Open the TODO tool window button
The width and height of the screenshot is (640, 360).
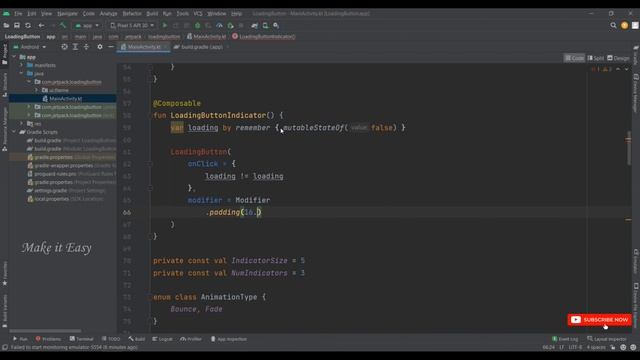tap(111, 339)
